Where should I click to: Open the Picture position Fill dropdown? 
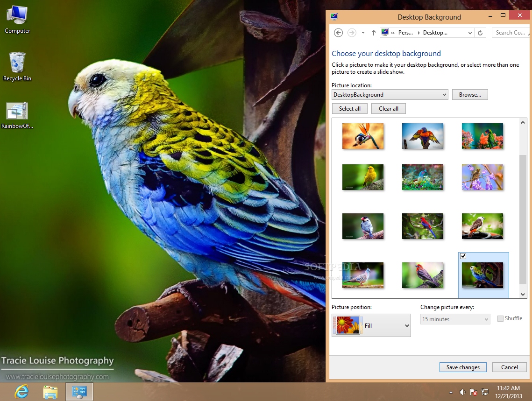pos(371,325)
